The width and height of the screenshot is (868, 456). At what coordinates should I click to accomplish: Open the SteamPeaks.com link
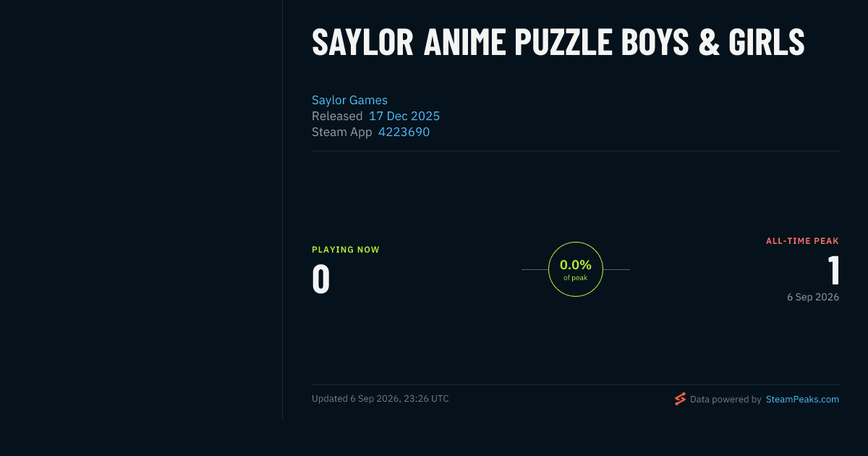click(x=802, y=399)
